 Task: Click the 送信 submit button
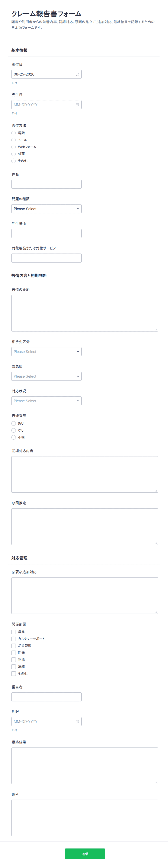point(85,854)
